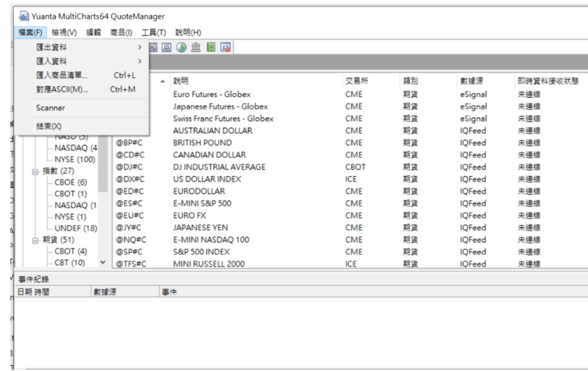Click the Swiss Franc Futures - Globex description

tap(223, 118)
